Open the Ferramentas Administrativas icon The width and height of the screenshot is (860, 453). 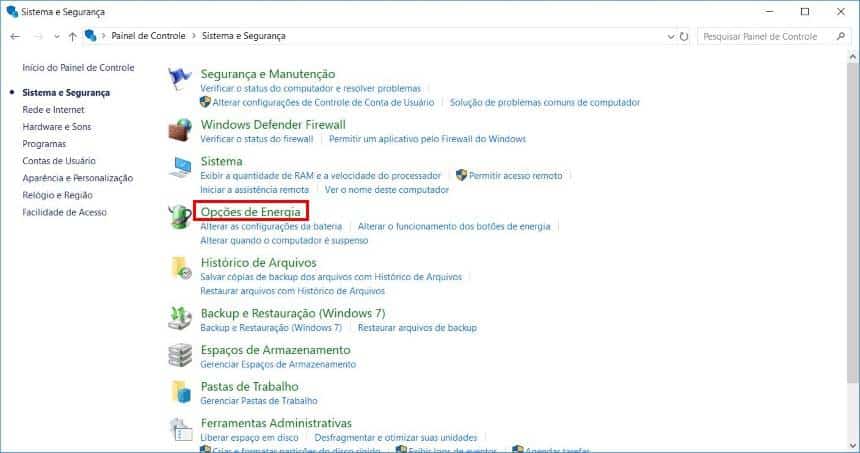(x=181, y=429)
